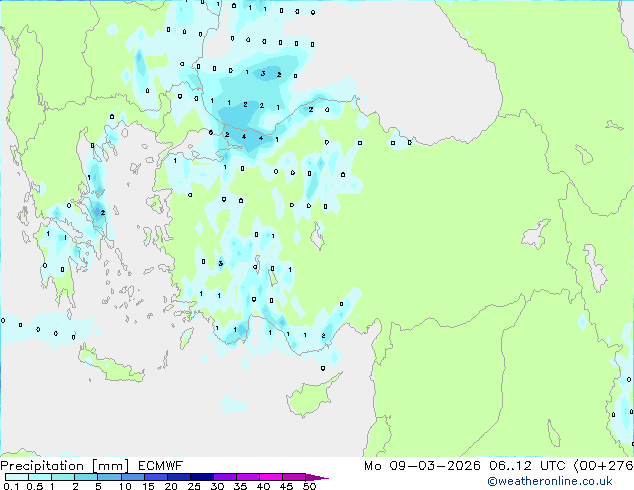Viewport: 634px width, 490px height.
Task: Click the 'Precipitation [mm]' title text
Action: pos(65,466)
